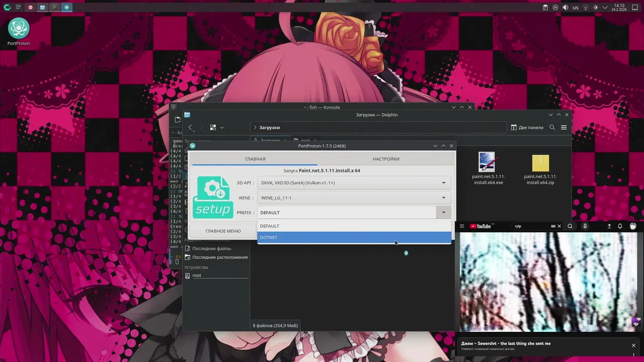Open Dolphin hamburger menu
Image resolution: width=644 pixels, height=362 pixels.
click(x=563, y=128)
